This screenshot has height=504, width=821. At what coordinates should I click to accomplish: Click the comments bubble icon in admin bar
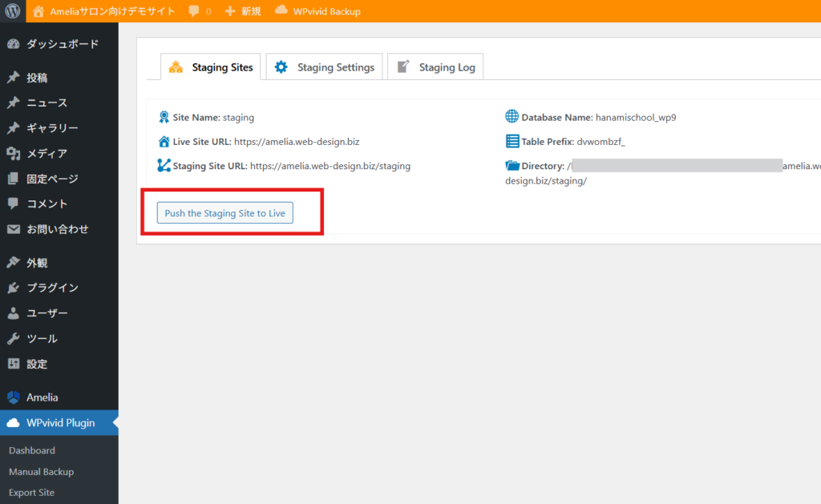pos(195,11)
